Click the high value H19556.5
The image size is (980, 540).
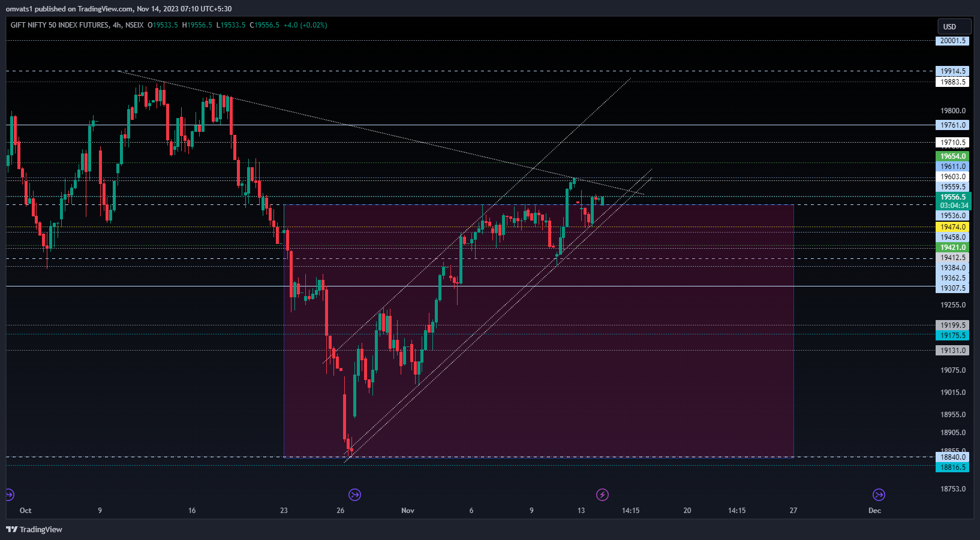pyautogui.click(x=197, y=25)
